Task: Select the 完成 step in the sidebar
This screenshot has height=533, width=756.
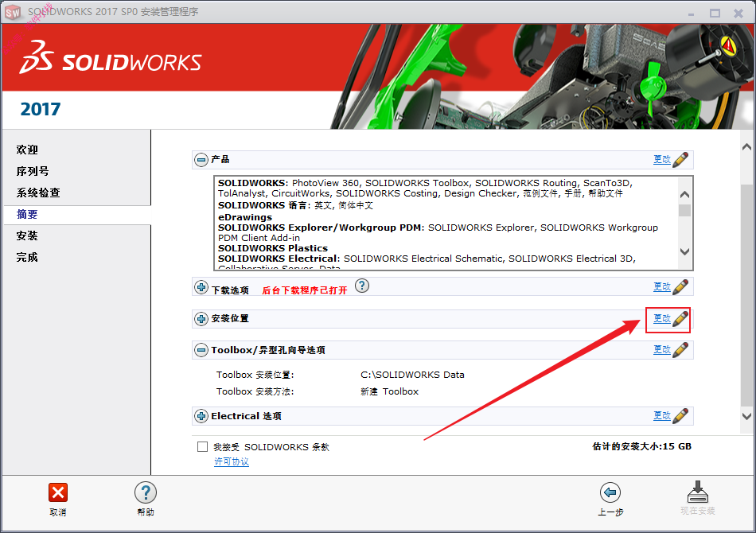Action: point(27,257)
